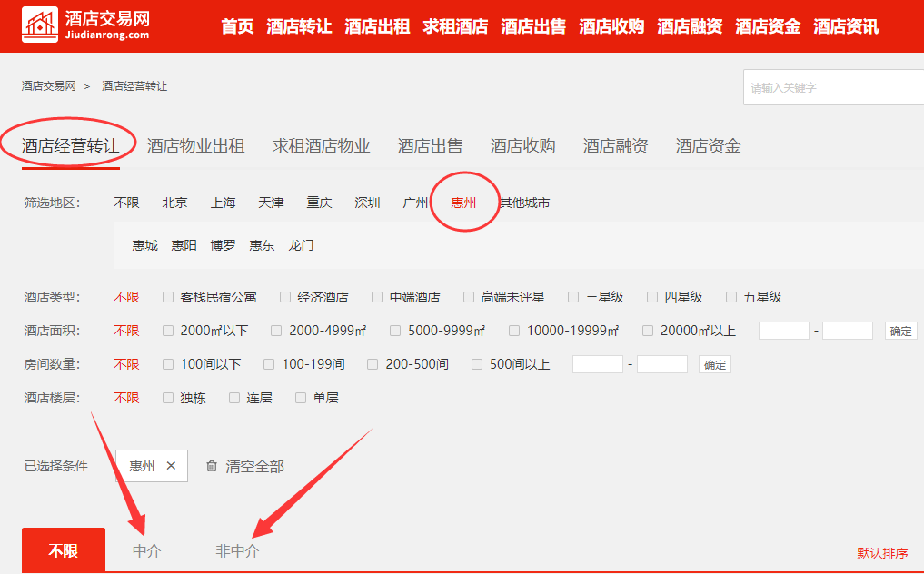Viewport: 924px width, 574px height.
Task: Switch to the 酒店融资 category tab
Action: [x=615, y=146]
